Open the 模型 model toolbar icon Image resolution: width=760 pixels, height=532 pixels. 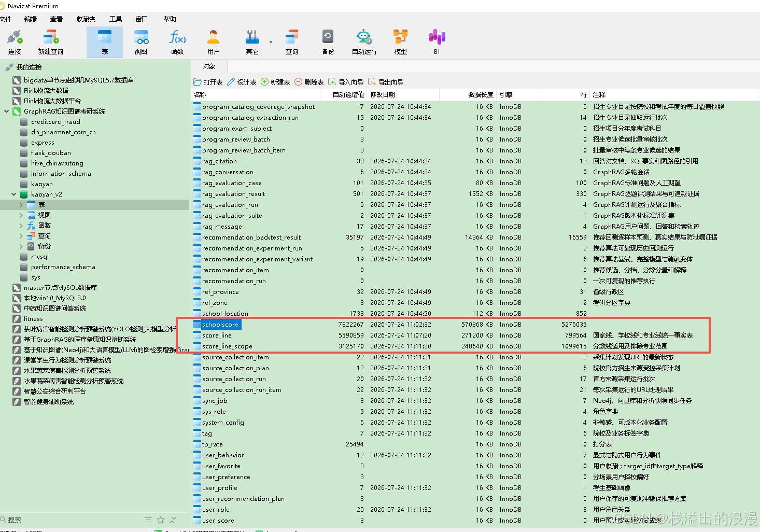coord(401,42)
